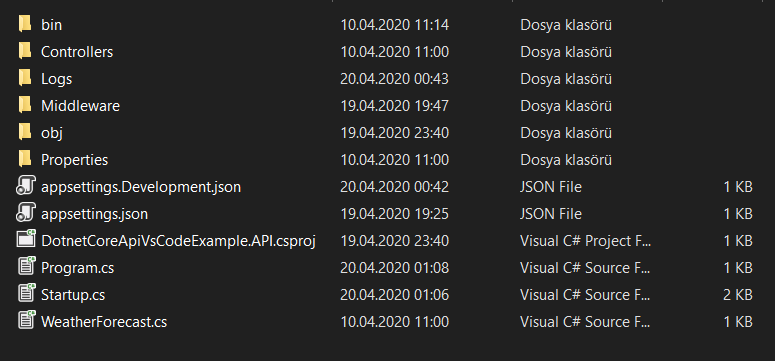The height and width of the screenshot is (361, 775).
Task: Click the Middleware folder icon
Action: point(25,105)
